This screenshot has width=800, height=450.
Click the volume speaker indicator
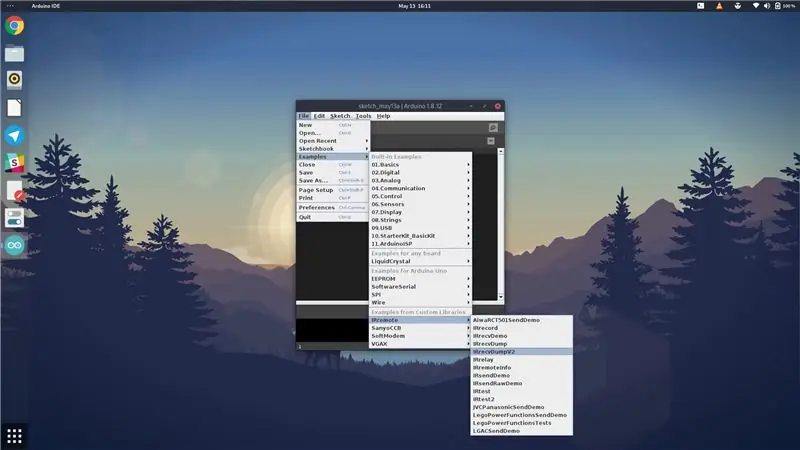click(x=766, y=6)
